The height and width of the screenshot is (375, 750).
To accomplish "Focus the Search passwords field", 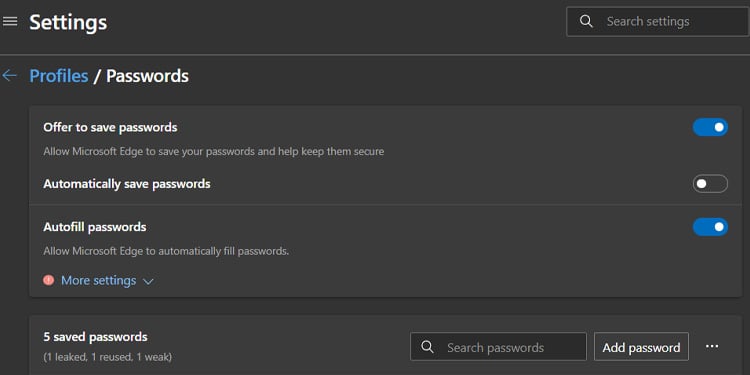I will point(498,347).
